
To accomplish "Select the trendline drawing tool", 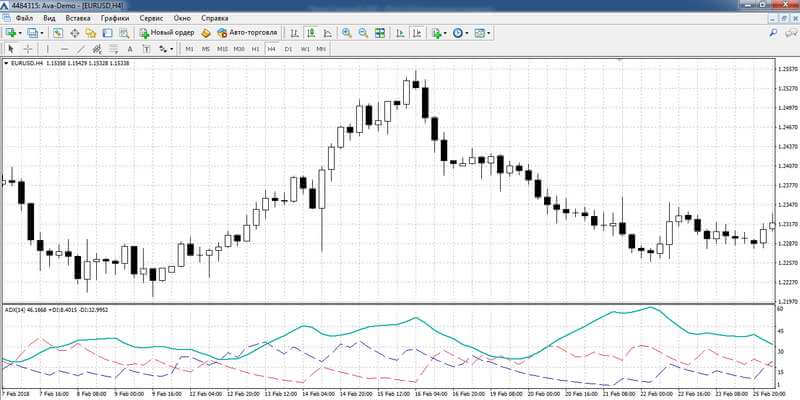I will 81,49.
